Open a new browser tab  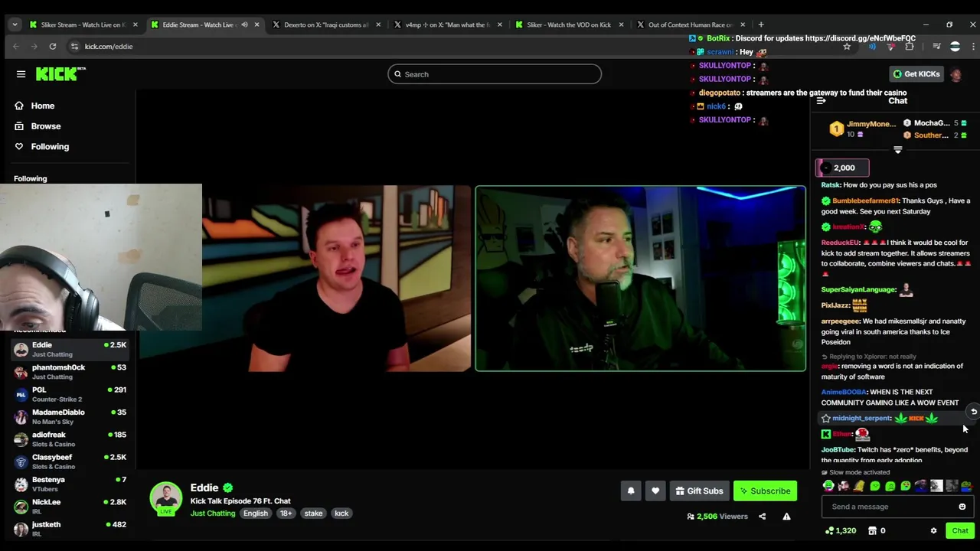click(761, 24)
